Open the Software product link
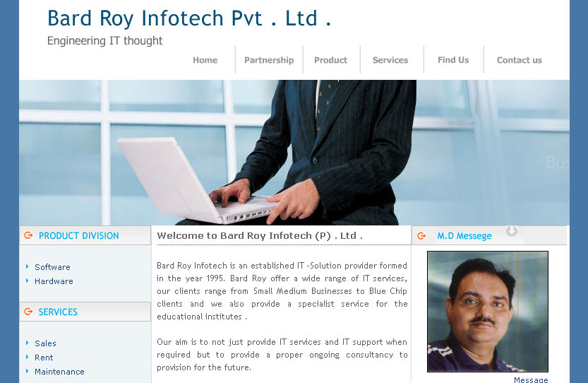588x383 pixels. coord(52,267)
